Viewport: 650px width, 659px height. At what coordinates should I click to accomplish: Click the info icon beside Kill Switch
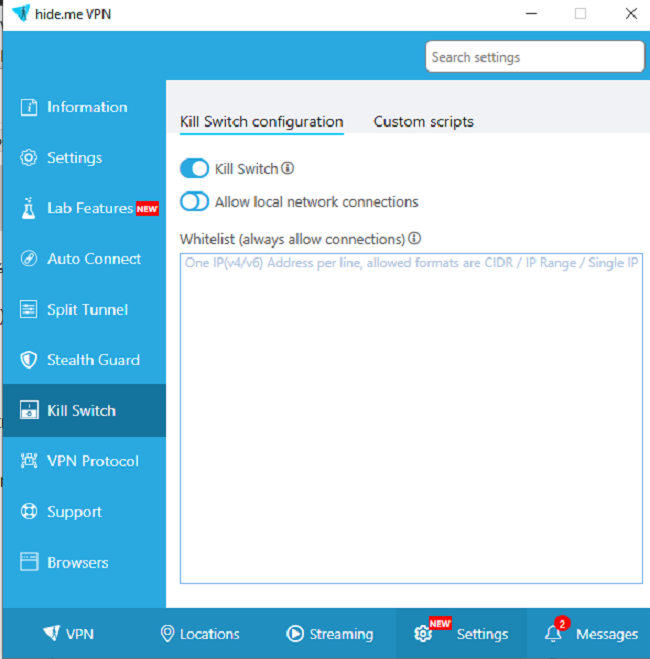(x=287, y=168)
